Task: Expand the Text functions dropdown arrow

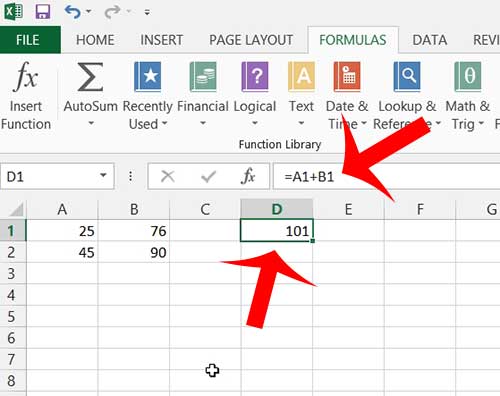Action: pos(301,123)
